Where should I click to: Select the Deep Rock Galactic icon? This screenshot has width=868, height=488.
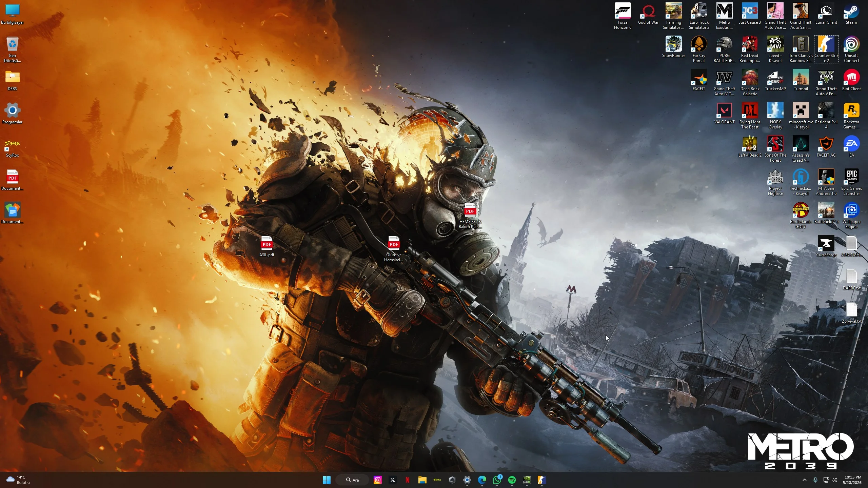pos(750,82)
